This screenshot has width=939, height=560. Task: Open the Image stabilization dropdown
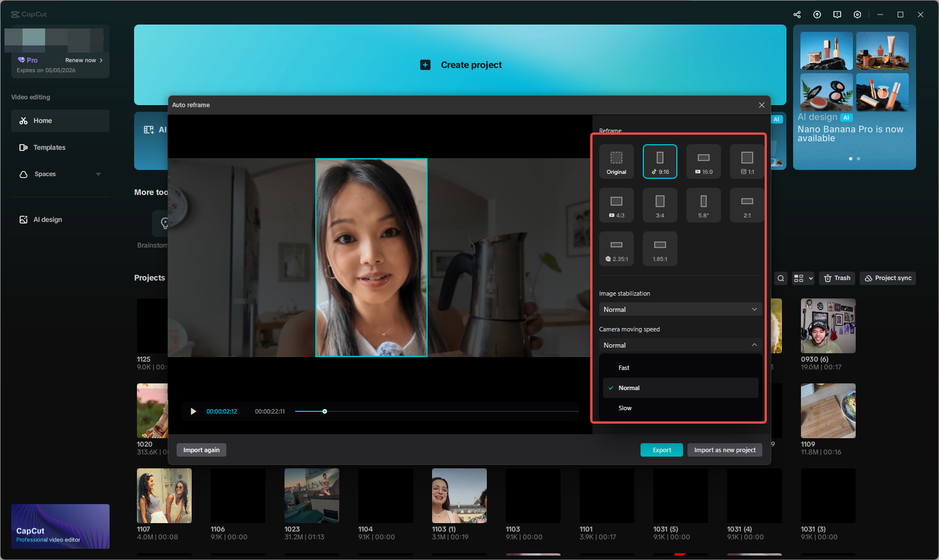[x=680, y=309]
